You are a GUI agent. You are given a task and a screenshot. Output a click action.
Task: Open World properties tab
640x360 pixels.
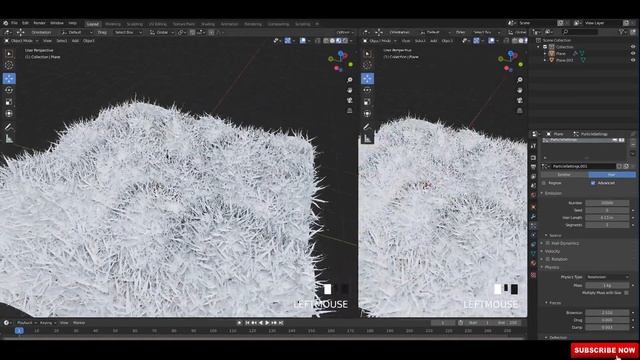[533, 195]
